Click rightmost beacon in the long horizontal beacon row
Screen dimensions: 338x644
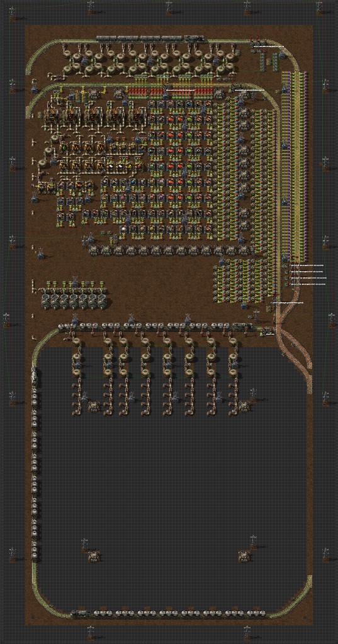tap(245, 250)
